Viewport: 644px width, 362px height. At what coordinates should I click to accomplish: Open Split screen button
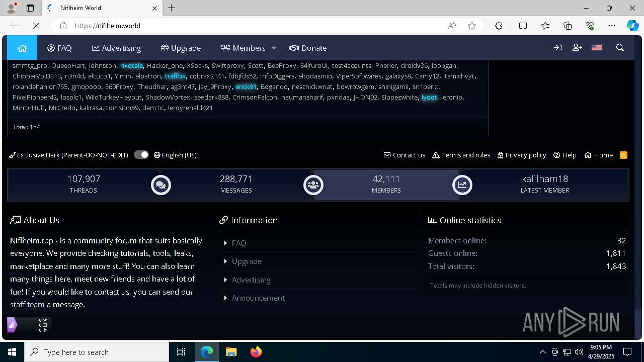523,26
